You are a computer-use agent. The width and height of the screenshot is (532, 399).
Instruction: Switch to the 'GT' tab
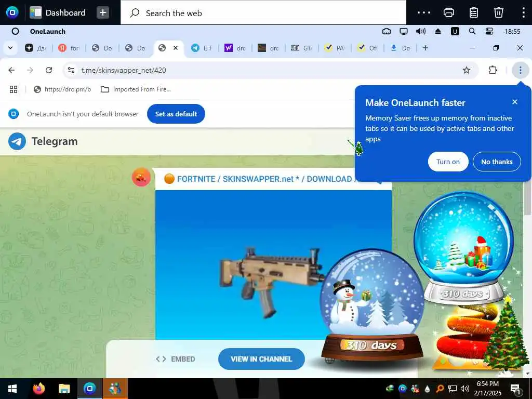click(301, 48)
